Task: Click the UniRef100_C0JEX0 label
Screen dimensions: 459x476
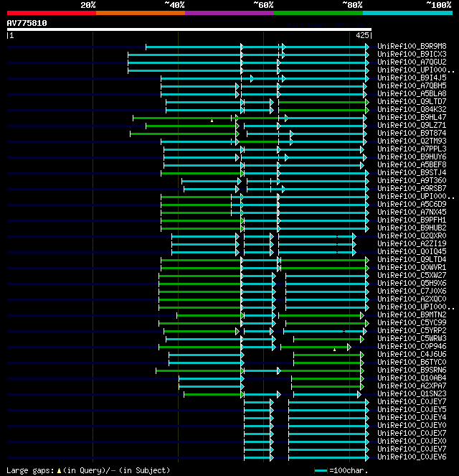Action: pyautogui.click(x=412, y=441)
